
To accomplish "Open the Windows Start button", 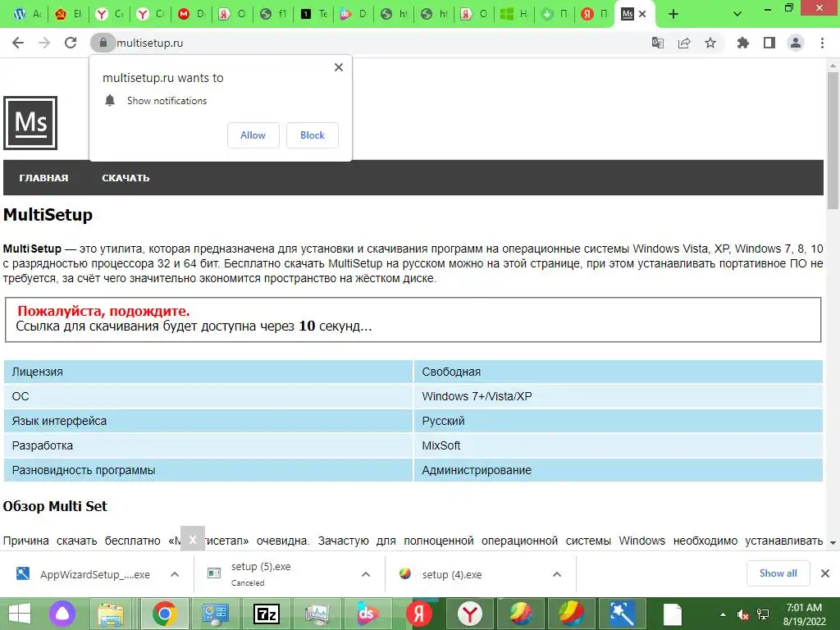I will click(x=20, y=614).
